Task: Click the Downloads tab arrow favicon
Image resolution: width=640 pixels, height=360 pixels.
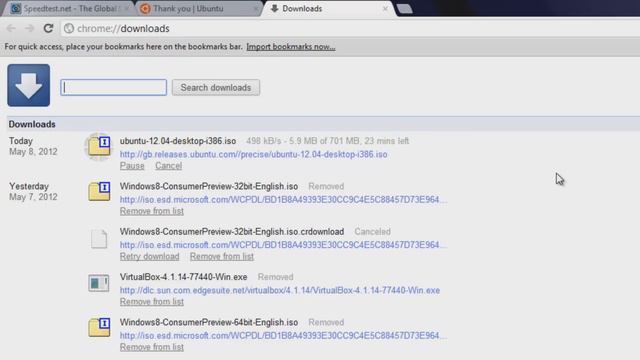Action: click(274, 9)
